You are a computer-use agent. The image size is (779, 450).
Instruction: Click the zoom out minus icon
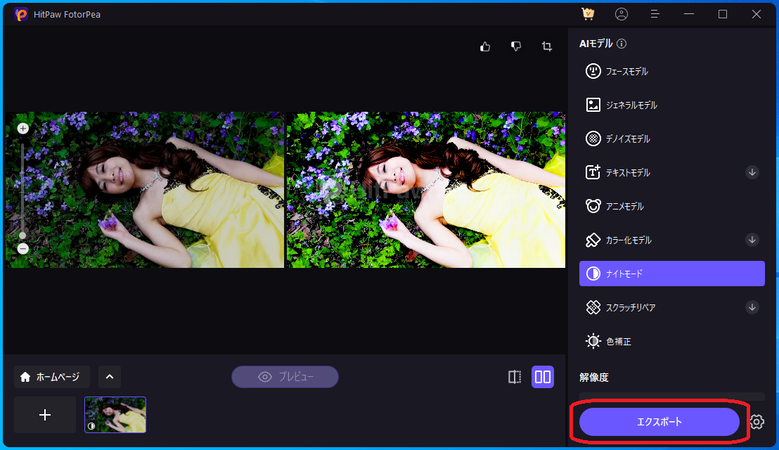pos(23,248)
